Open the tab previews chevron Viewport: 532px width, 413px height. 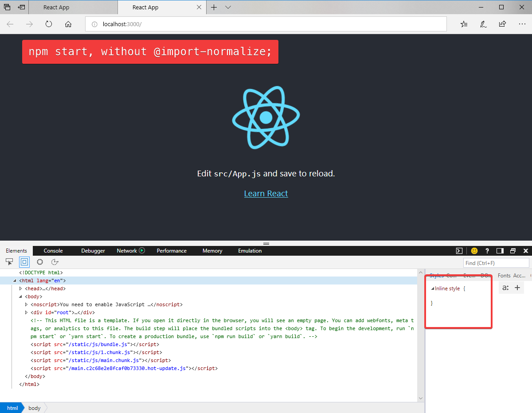coord(228,7)
